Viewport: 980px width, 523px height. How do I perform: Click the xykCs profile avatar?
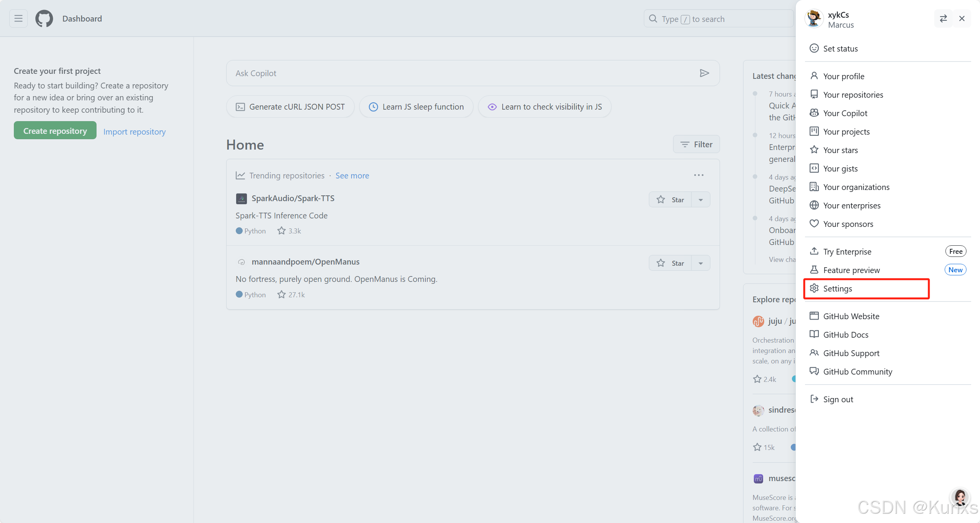point(814,19)
